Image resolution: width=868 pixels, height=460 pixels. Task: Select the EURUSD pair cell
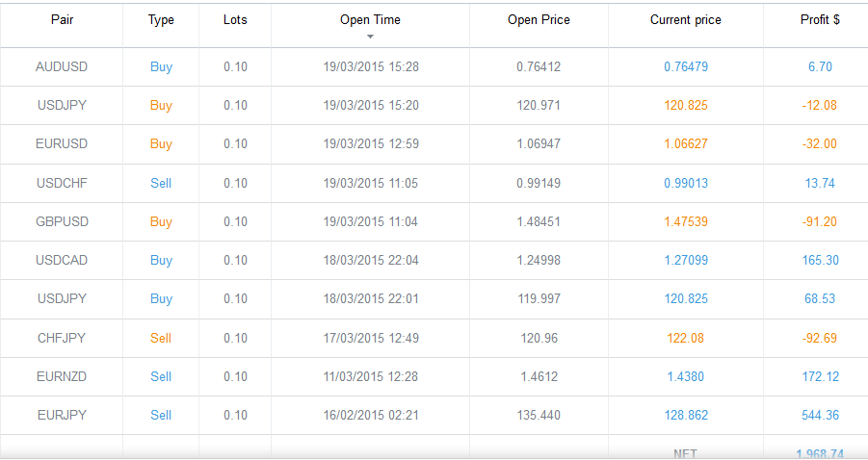coord(62,143)
